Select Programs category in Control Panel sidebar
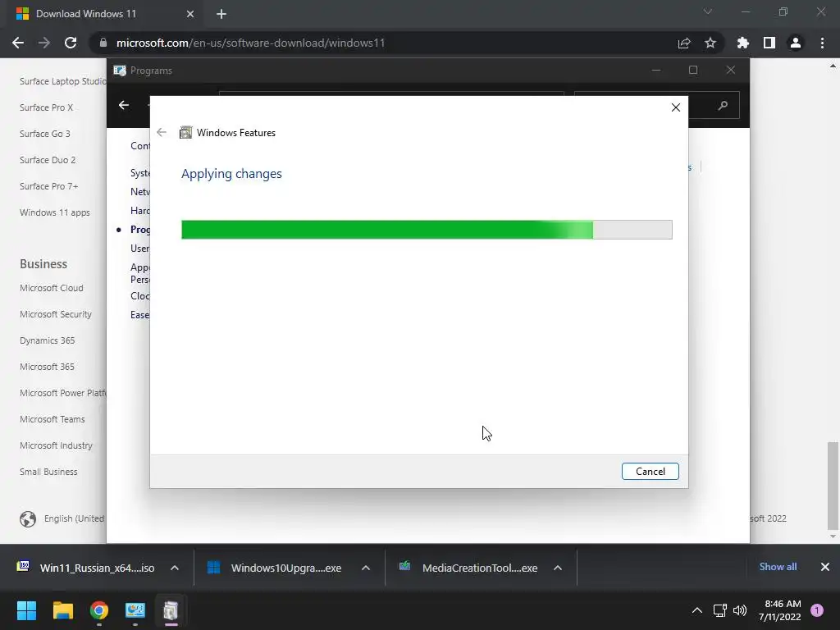840x630 pixels. pyautogui.click(x=139, y=230)
